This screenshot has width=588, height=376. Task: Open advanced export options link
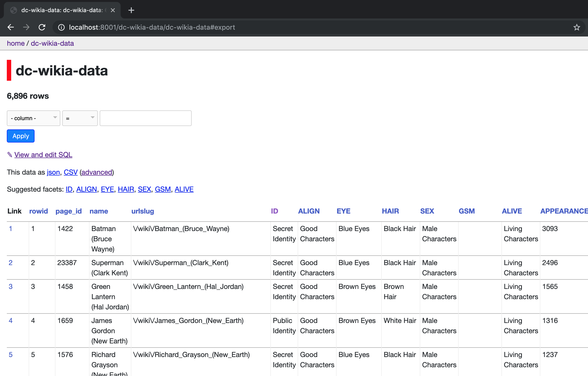tap(97, 172)
